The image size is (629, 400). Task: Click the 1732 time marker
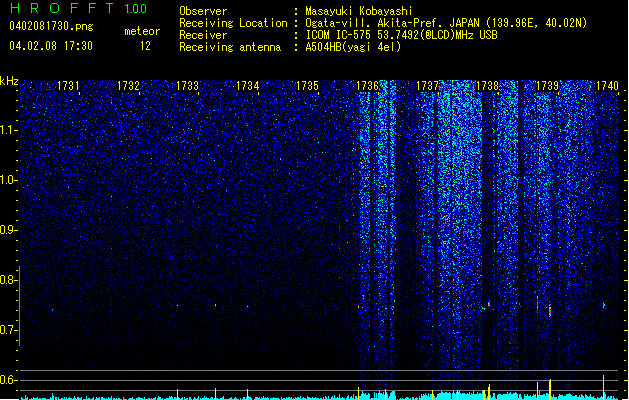(x=128, y=86)
